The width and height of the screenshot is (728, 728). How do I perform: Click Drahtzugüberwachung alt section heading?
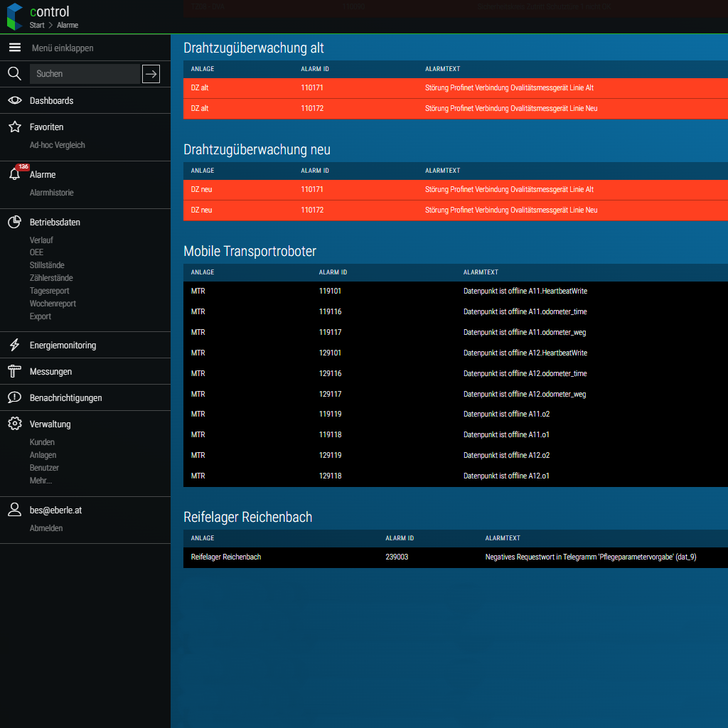coord(254,48)
